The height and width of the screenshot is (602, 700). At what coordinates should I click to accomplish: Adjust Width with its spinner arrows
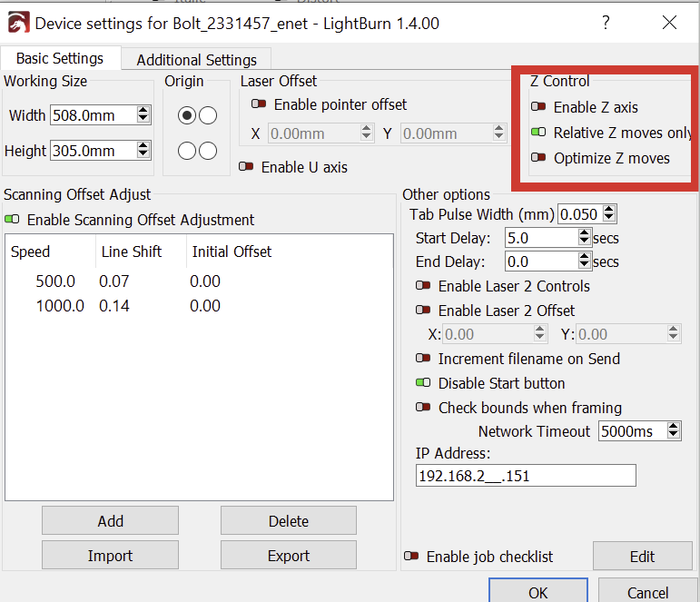pos(143,115)
